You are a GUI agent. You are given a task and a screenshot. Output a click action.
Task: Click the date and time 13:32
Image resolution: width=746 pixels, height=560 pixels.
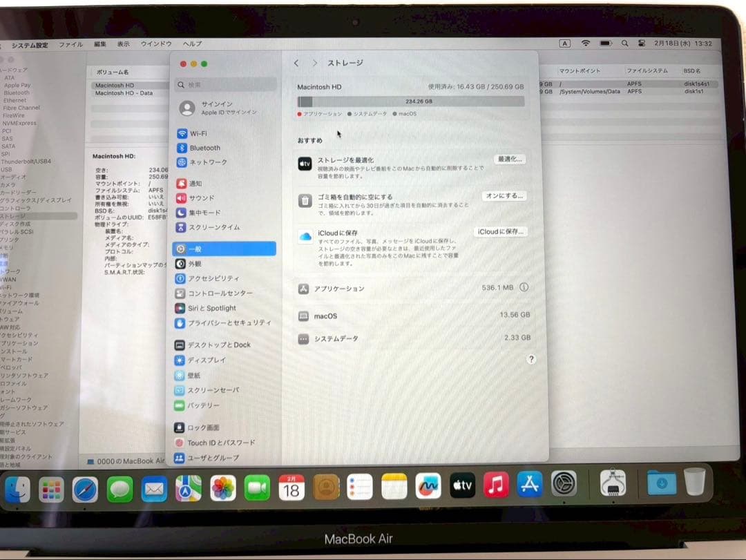682,44
